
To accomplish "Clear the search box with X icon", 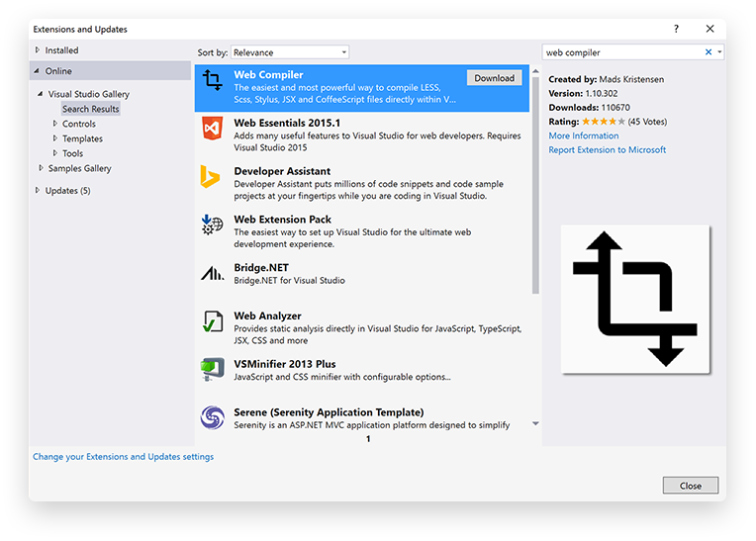I will (709, 52).
